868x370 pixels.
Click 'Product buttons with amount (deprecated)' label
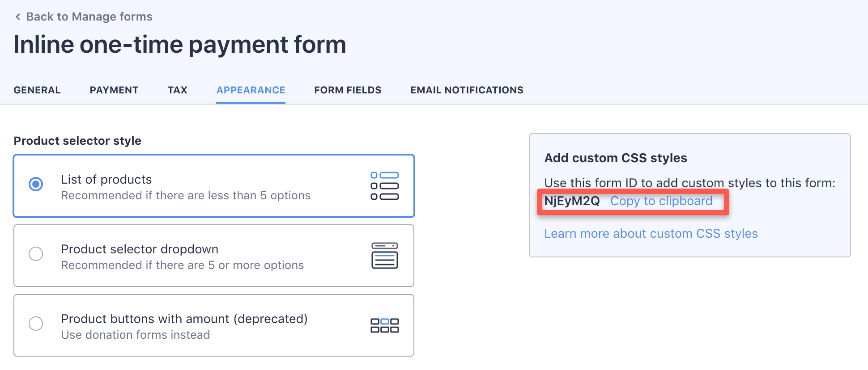pos(184,319)
